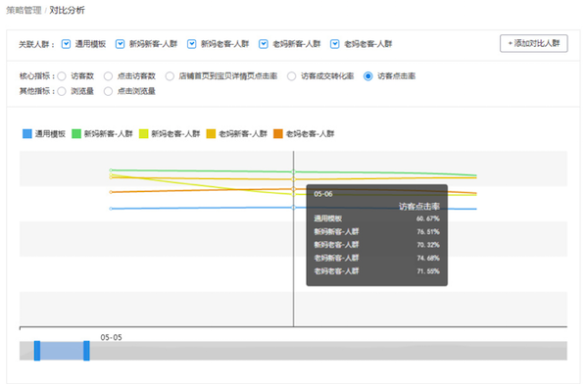Toggle orange 老妈老客-人群 legend swatch
The width and height of the screenshot is (588, 386).
(x=278, y=134)
